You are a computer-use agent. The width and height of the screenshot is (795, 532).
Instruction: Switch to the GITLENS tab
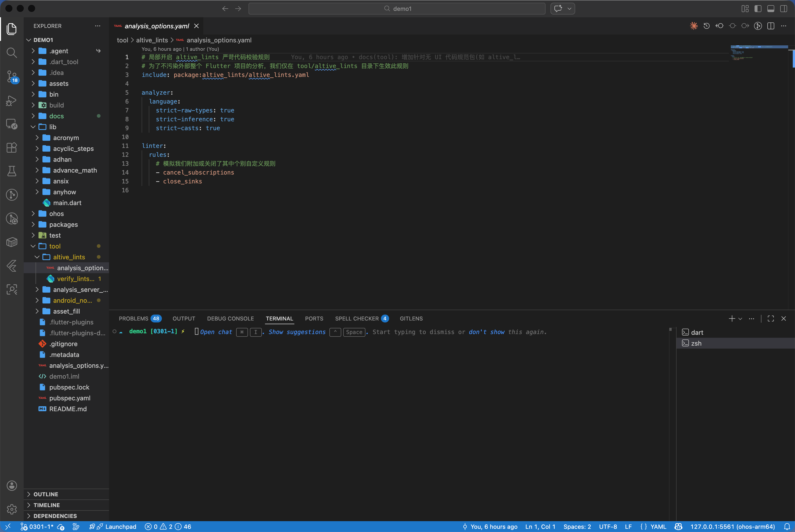click(x=411, y=319)
